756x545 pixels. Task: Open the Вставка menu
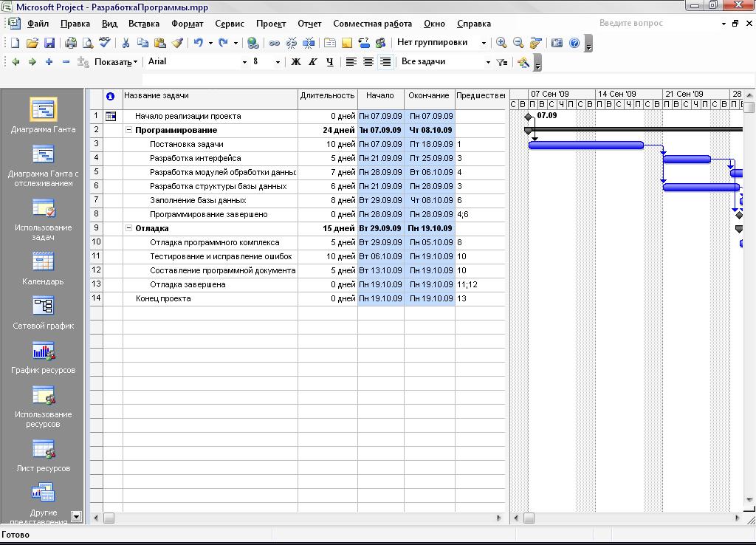[144, 24]
